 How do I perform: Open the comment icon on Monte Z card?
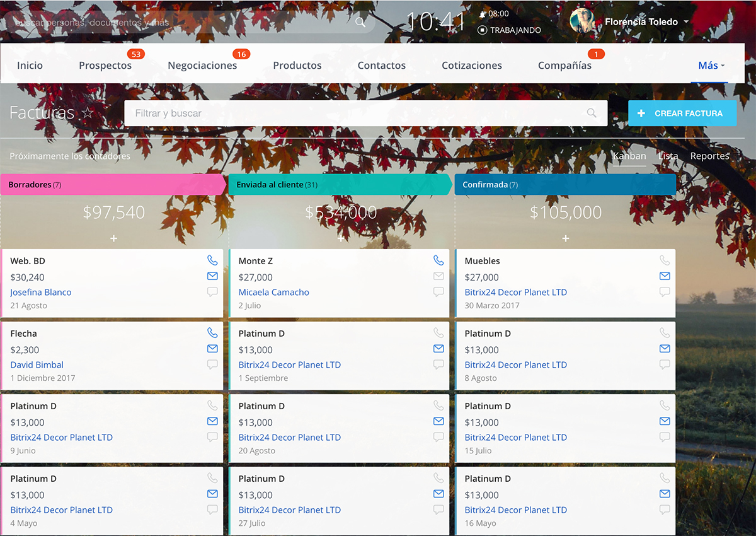pos(438,292)
